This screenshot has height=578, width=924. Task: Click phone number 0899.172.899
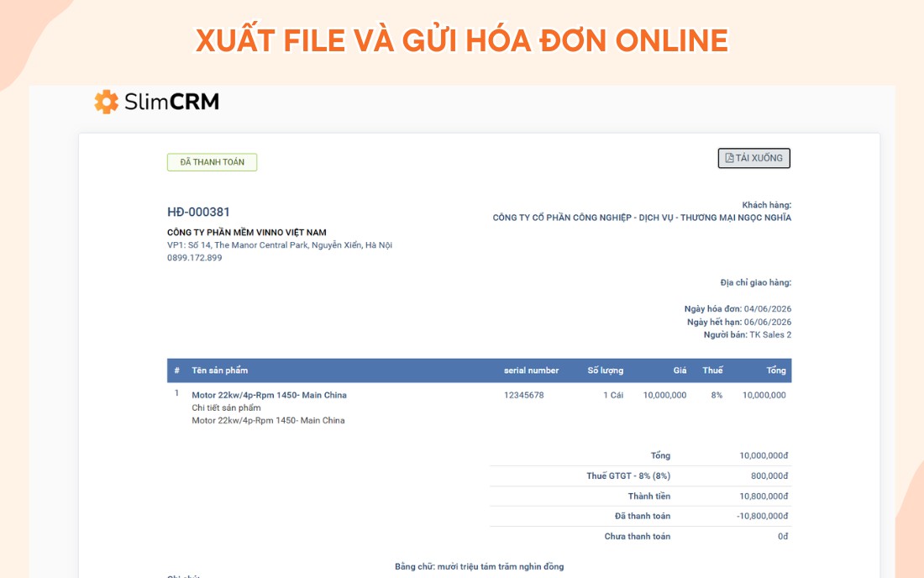[x=195, y=257]
